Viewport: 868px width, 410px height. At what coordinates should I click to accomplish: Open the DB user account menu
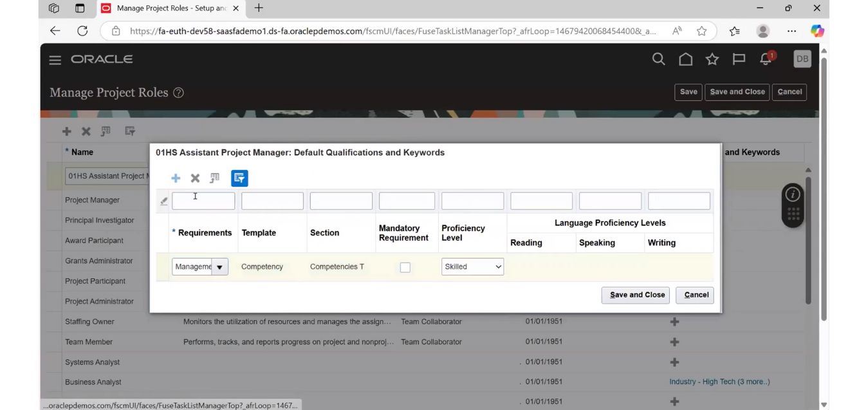tap(802, 58)
